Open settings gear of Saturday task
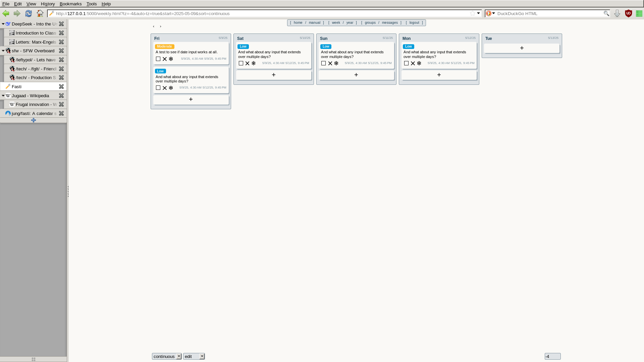The image size is (644, 362). coord(254,63)
